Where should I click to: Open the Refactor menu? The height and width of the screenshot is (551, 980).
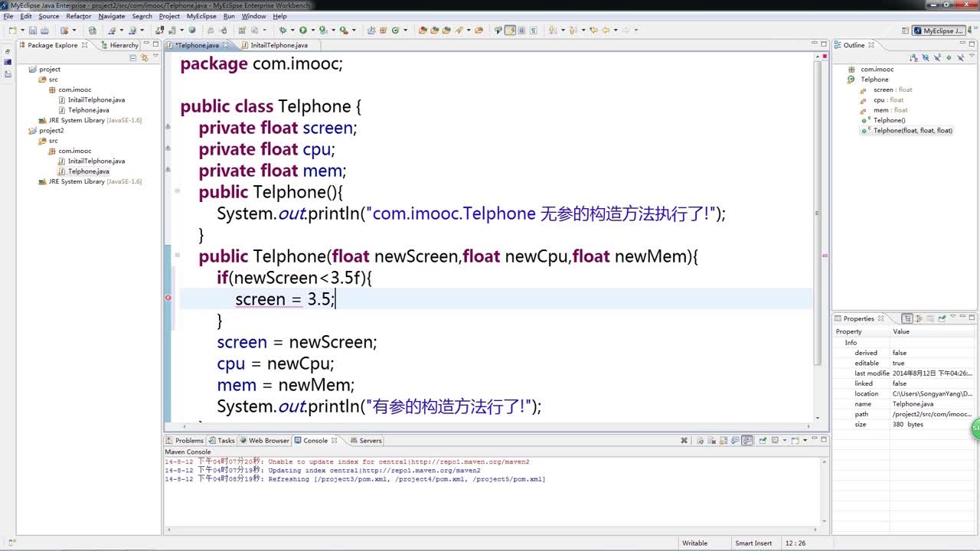point(78,16)
